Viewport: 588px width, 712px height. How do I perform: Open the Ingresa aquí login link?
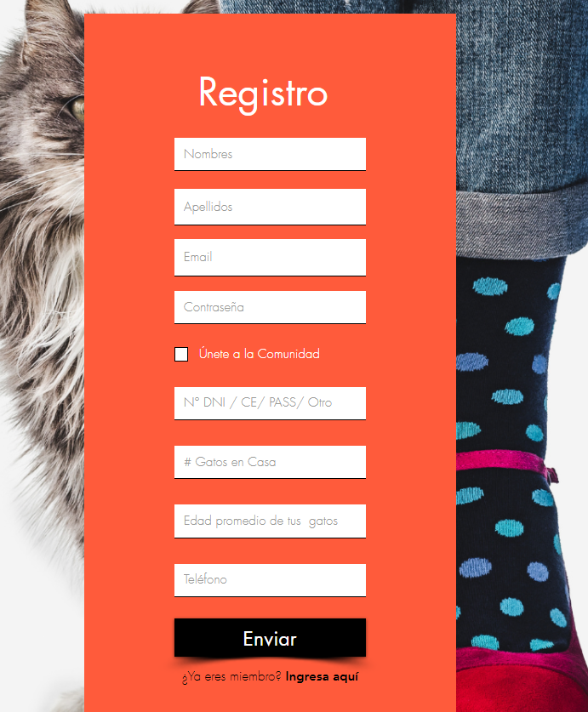(x=322, y=676)
